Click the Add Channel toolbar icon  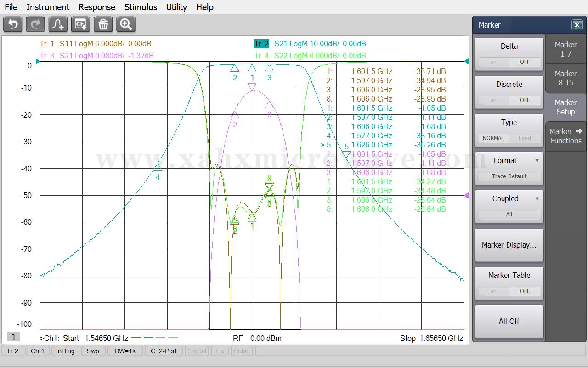pyautogui.click(x=80, y=24)
